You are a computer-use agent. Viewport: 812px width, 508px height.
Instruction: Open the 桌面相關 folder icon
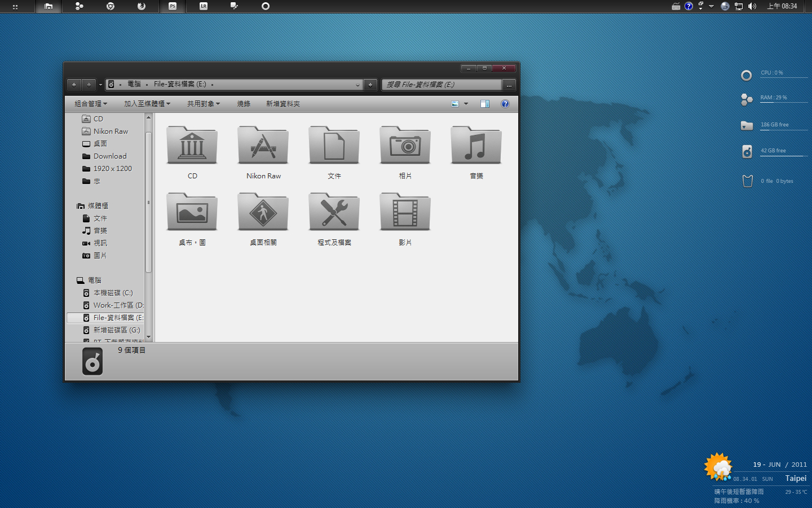(263, 212)
